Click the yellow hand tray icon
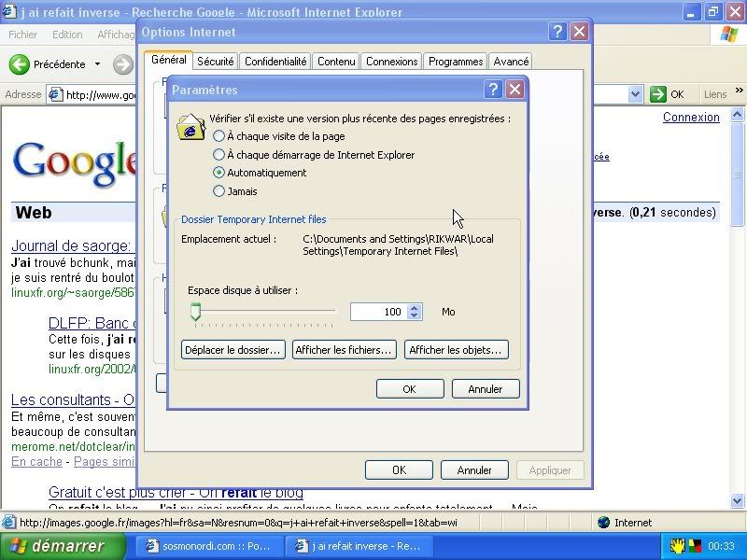 tap(677, 546)
